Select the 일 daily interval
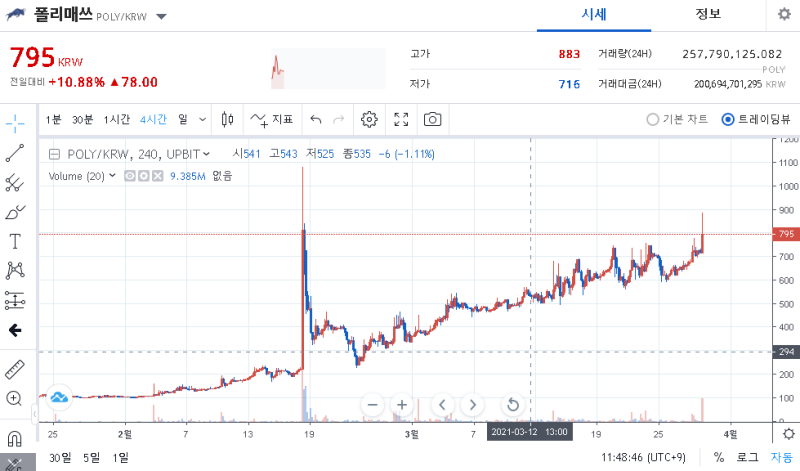This screenshot has height=471, width=800. coord(183,119)
